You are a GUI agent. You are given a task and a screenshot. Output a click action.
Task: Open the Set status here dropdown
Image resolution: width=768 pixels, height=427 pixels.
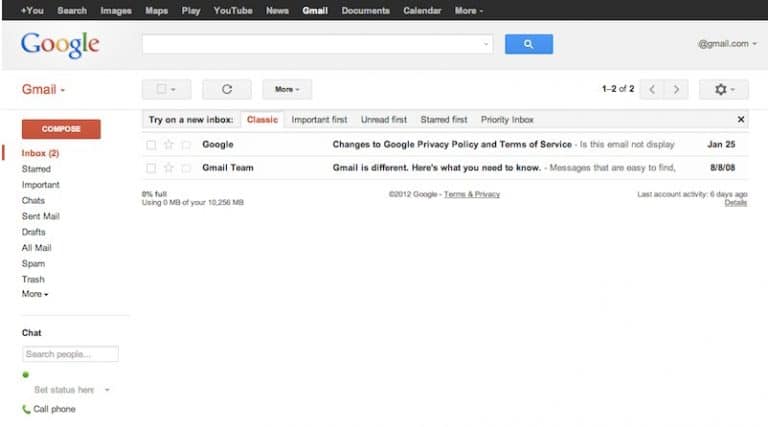72,390
